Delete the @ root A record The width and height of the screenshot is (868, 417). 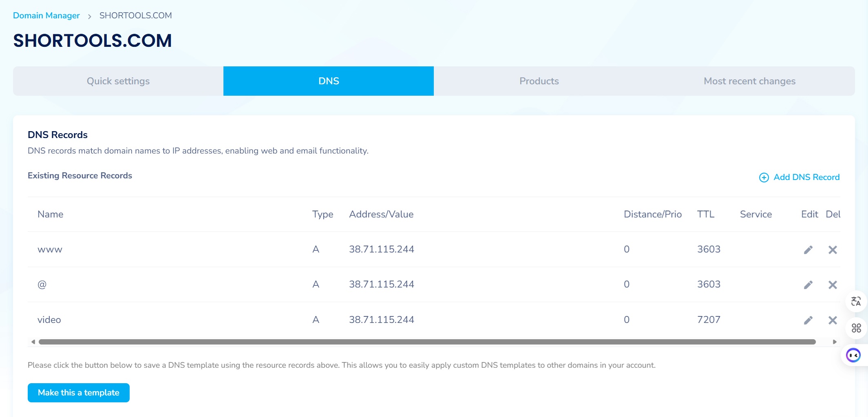pos(833,285)
